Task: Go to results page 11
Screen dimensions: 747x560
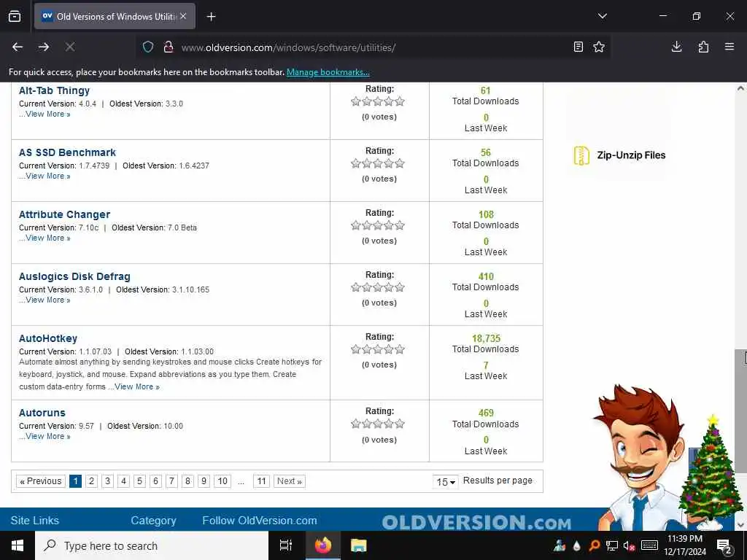Action: click(262, 481)
